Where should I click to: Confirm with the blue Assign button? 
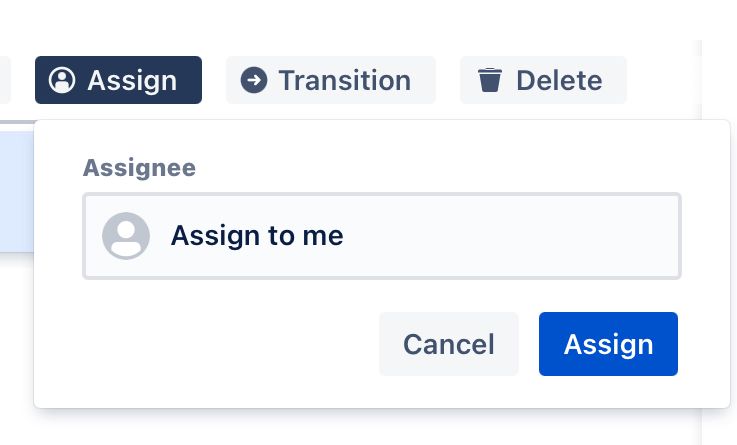tap(608, 344)
